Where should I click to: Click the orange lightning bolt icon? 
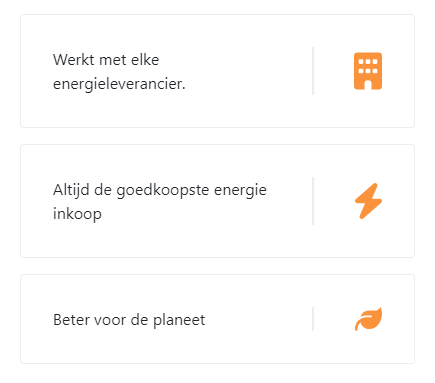(368, 201)
